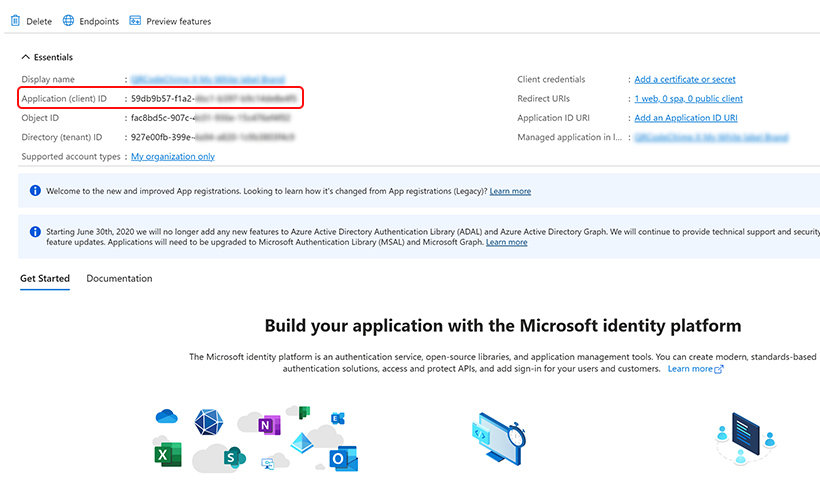The height and width of the screenshot is (480, 820).
Task: Click the Endpoints globe icon
Action: pos(69,21)
